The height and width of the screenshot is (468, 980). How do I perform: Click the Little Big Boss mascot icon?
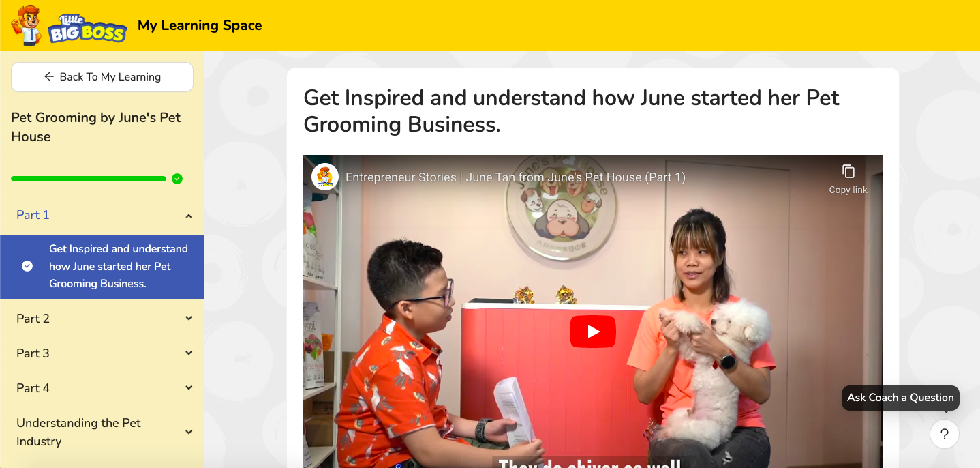(x=27, y=25)
